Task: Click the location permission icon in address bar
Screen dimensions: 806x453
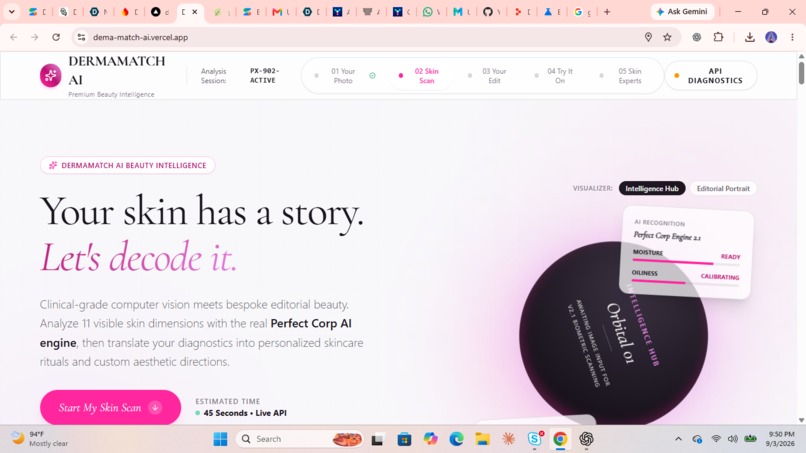Action: (648, 37)
